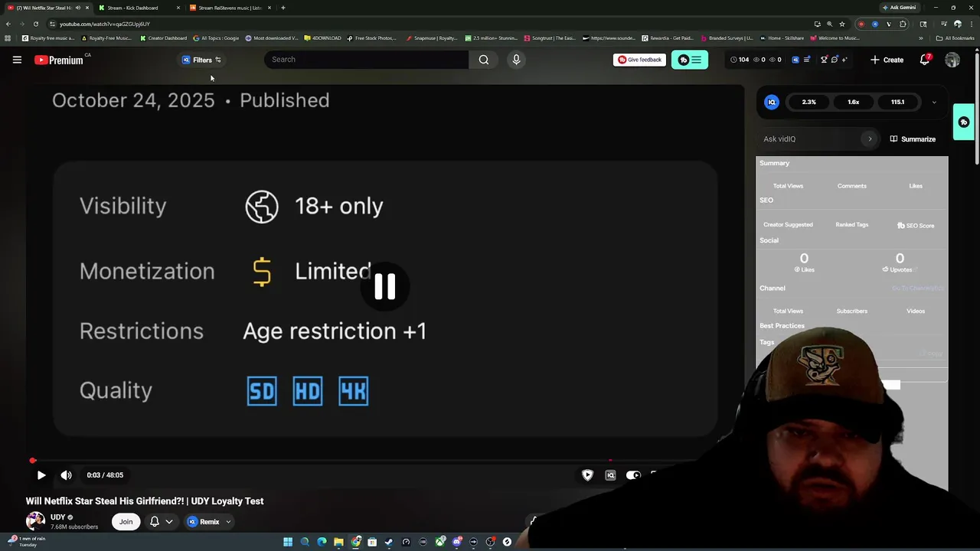The image size is (980, 551).
Task: Click the Summarize button
Action: coord(913,139)
